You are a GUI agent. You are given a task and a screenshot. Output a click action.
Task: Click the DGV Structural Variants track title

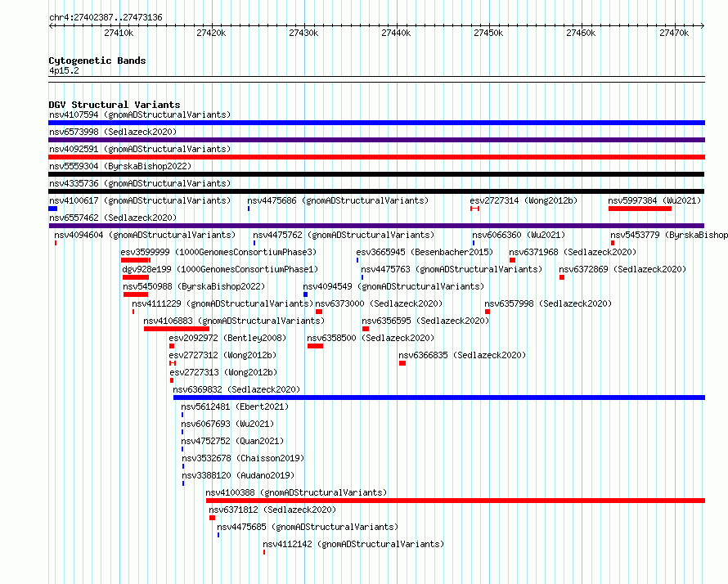point(115,105)
